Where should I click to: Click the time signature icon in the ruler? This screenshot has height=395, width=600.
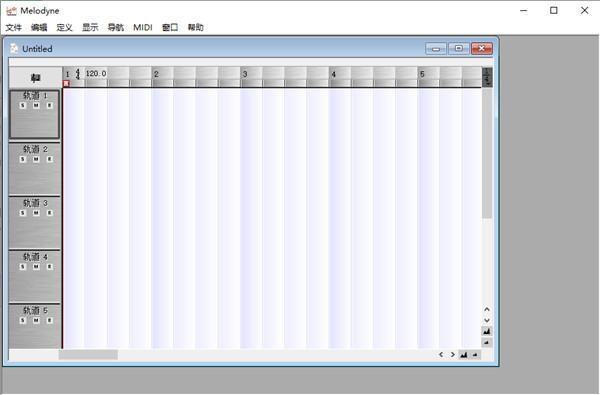pos(78,74)
